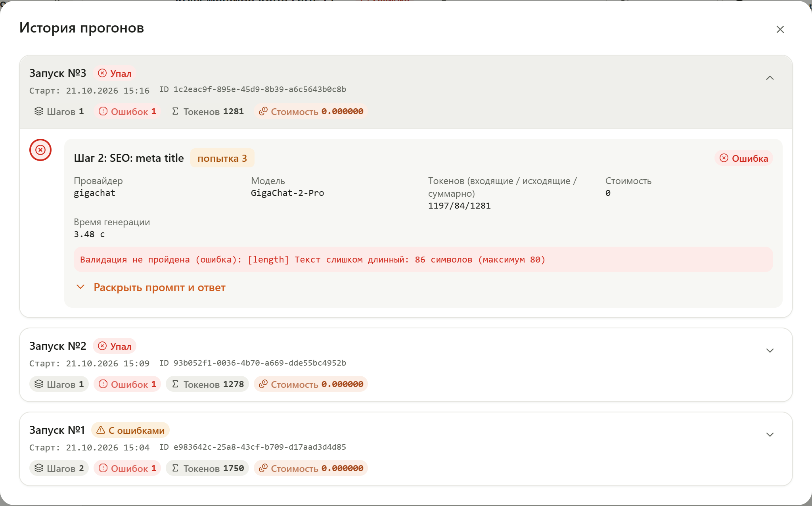Click Запуск №2 title
812x506 pixels.
click(x=57, y=346)
